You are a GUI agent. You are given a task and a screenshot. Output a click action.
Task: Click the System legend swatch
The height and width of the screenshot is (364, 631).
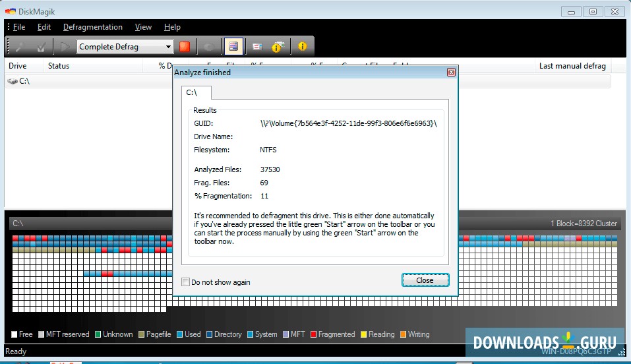[250, 334]
